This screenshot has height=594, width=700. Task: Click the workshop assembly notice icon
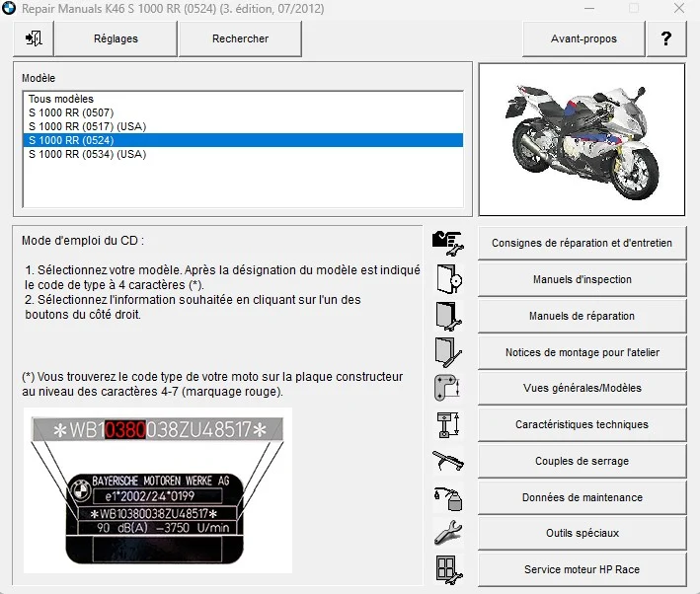pyautogui.click(x=448, y=352)
